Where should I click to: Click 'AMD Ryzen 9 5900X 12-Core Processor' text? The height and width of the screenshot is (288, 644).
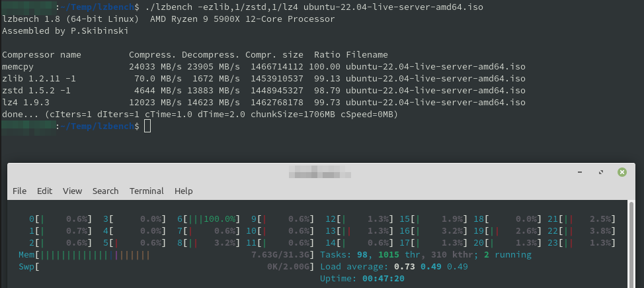(x=242, y=19)
